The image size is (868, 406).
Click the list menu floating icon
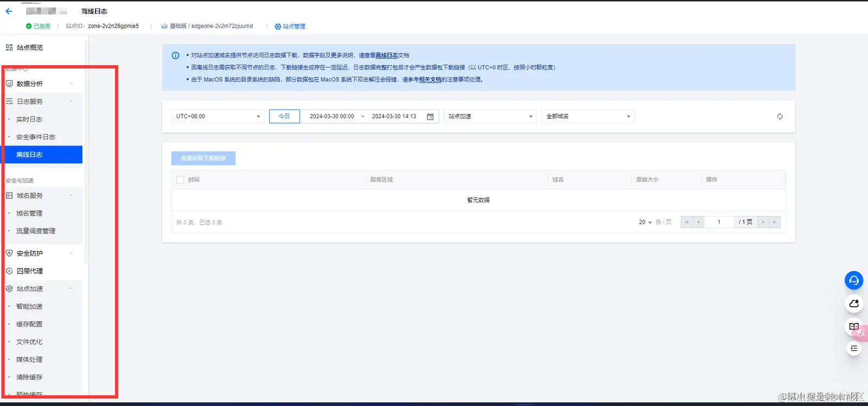tap(854, 348)
